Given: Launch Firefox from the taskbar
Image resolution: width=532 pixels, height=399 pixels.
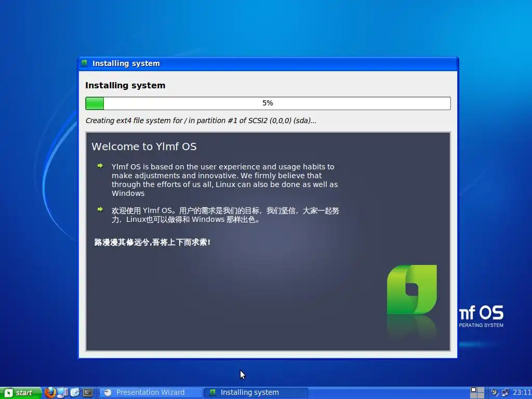Looking at the screenshot, I should [x=50, y=393].
